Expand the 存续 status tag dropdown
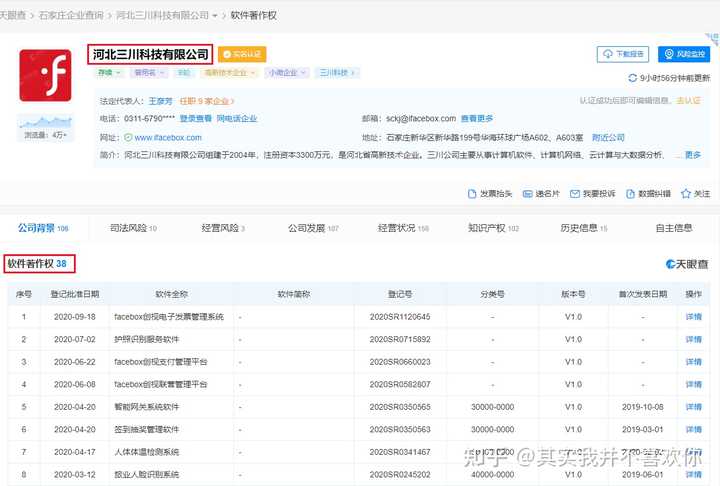Screen dimensions: 720x486 point(109,73)
